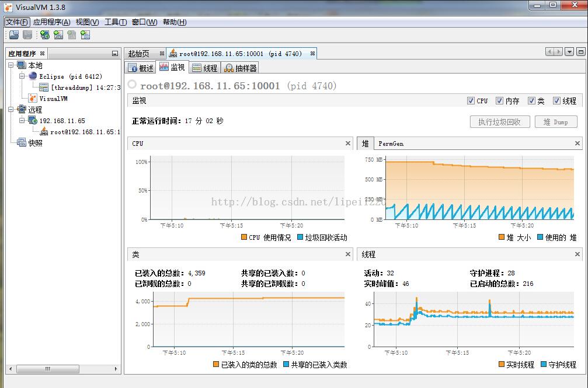Click the 使用的 堆 blue legend swatch
Screen dimensions: 588x388
[540, 237]
